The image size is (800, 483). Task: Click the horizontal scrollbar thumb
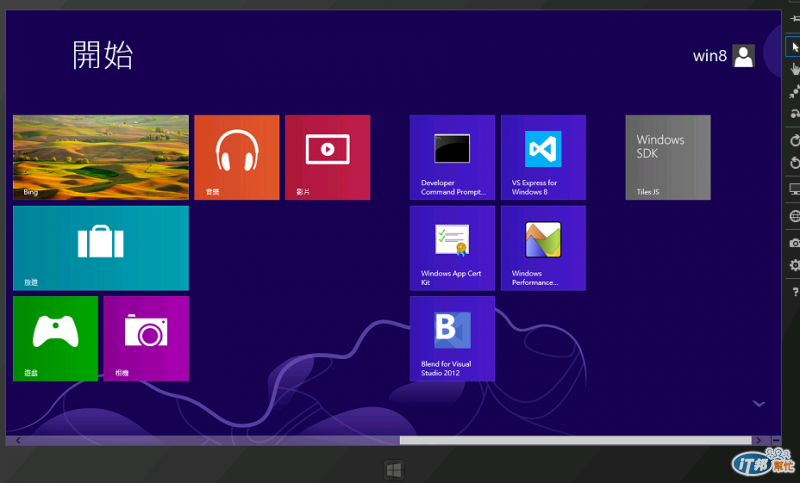576,440
